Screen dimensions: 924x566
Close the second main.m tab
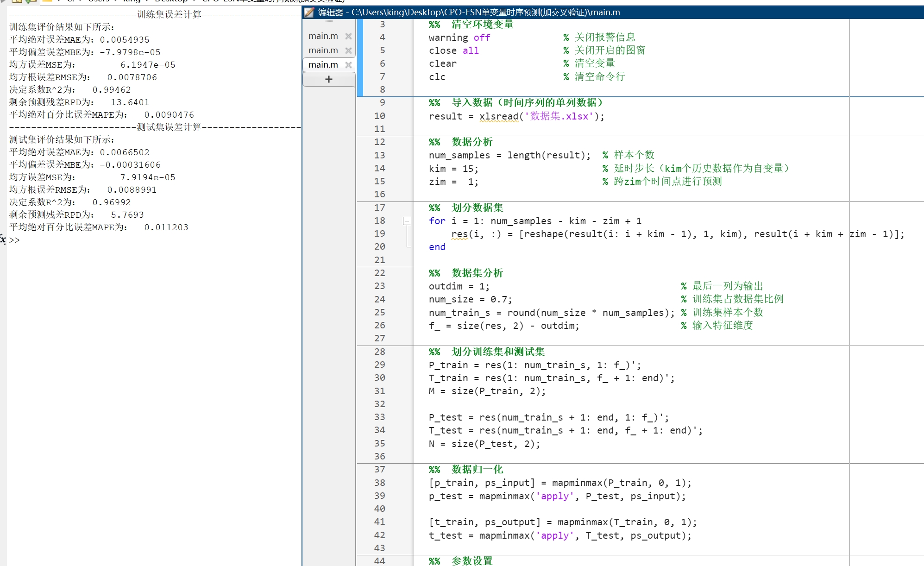348,50
